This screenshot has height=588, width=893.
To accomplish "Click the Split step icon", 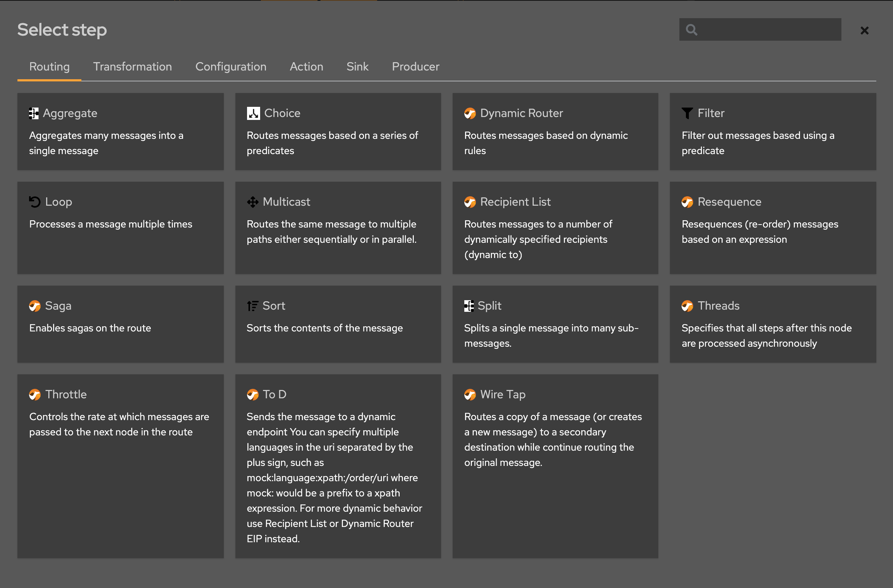I will tap(469, 305).
